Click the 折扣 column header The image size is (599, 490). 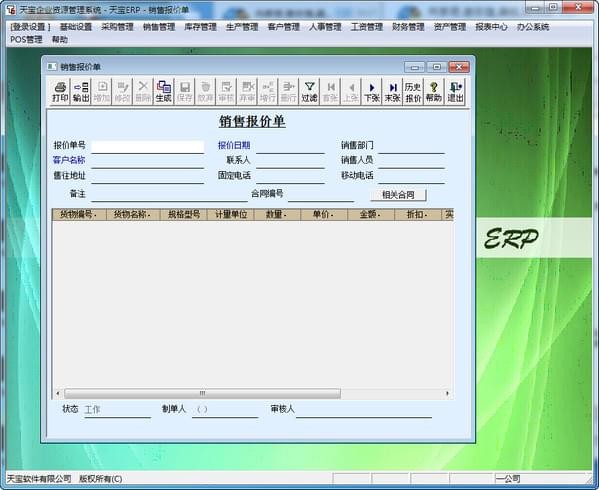tap(418, 214)
